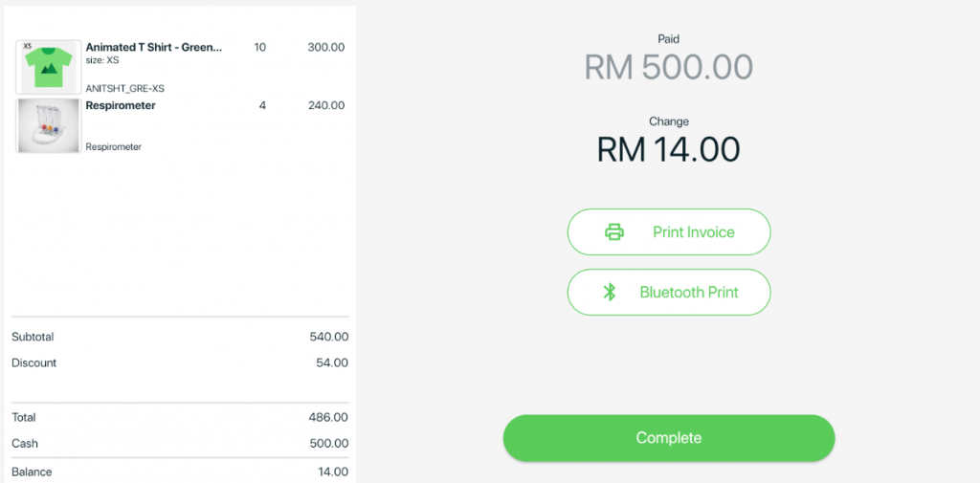Image resolution: width=980 pixels, height=483 pixels.
Task: Click the RM 500.00 paid amount
Action: click(x=669, y=68)
